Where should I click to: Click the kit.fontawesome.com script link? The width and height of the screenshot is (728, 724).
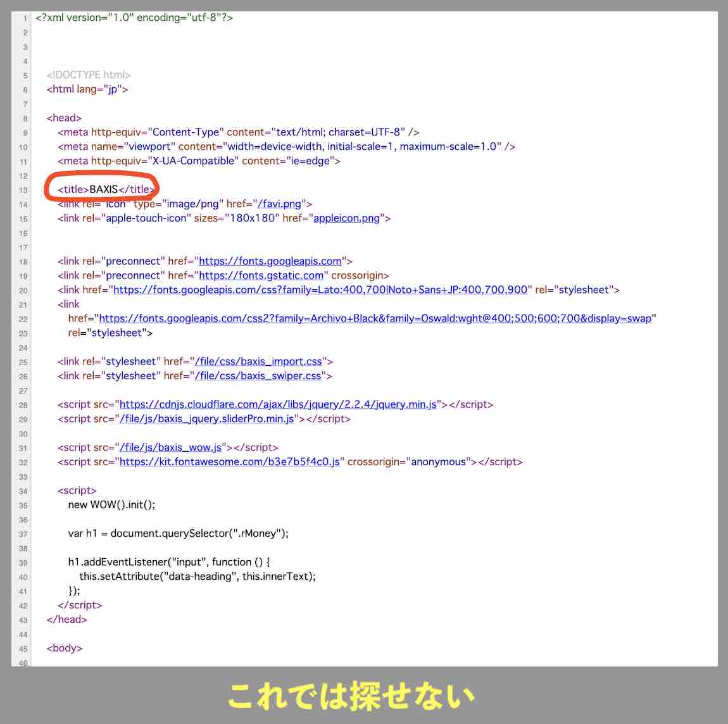[230, 462]
